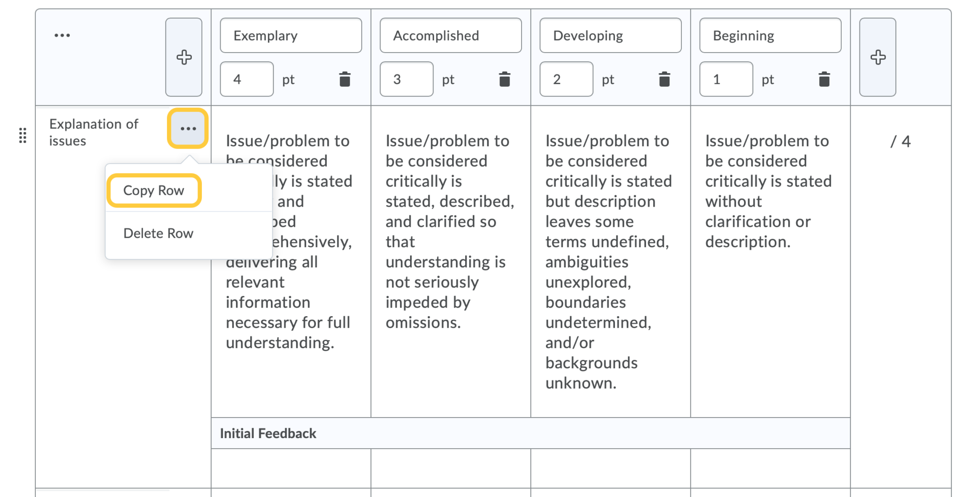This screenshot has height=497, width=980.
Task: Add new level after Beginning with plus icon
Action: point(878,57)
